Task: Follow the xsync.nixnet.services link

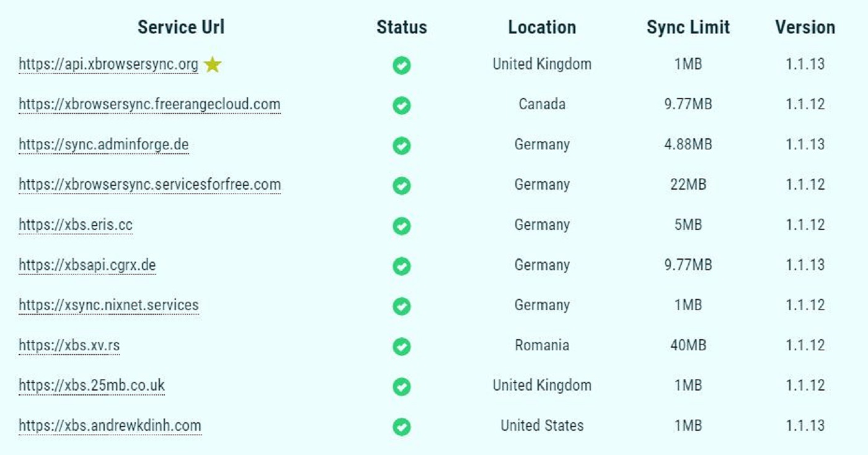Action: click(108, 305)
